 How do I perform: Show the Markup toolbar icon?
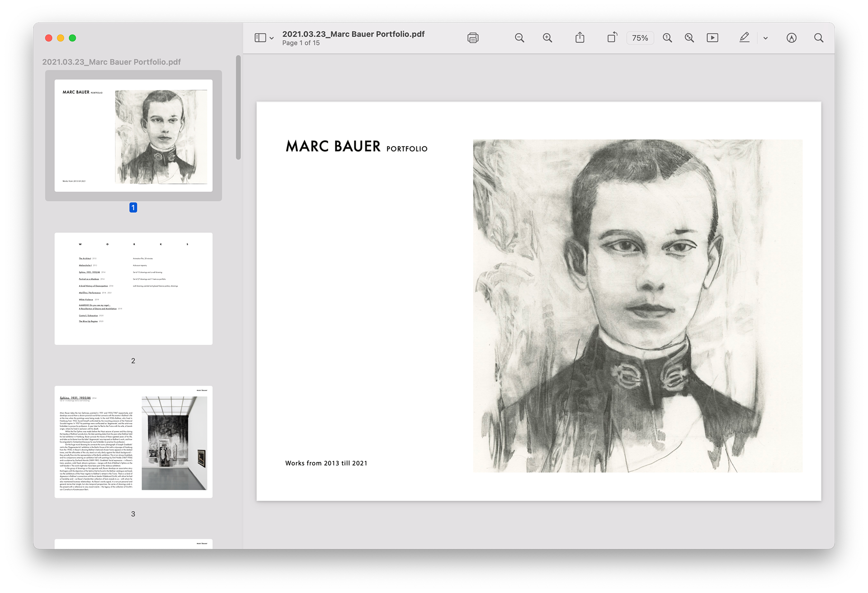(792, 38)
